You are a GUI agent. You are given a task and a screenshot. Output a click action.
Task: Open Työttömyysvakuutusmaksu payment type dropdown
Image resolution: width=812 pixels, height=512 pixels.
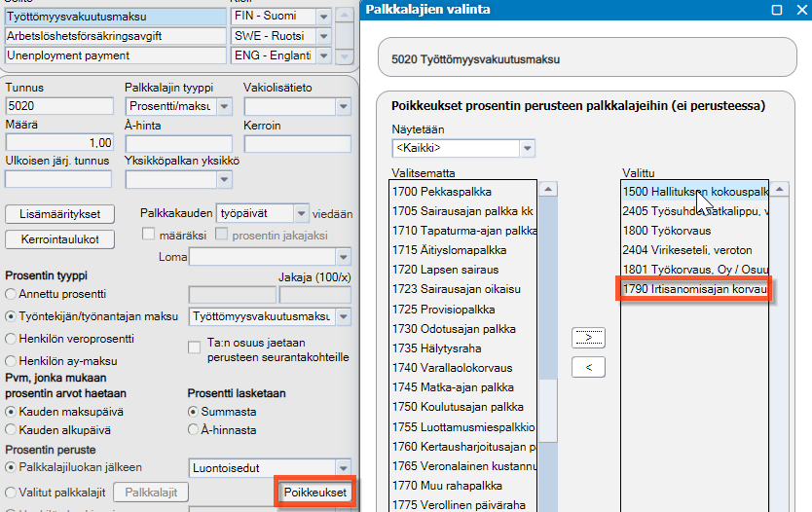[x=344, y=316]
